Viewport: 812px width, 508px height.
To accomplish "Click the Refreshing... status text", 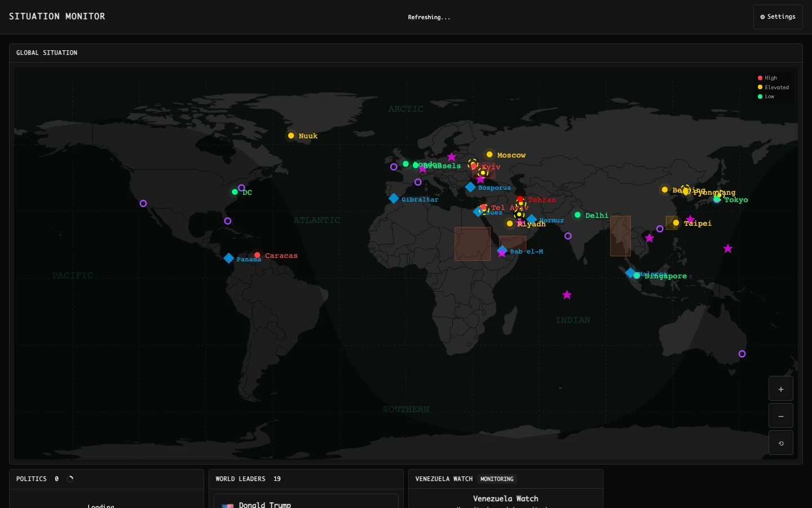I will (429, 17).
